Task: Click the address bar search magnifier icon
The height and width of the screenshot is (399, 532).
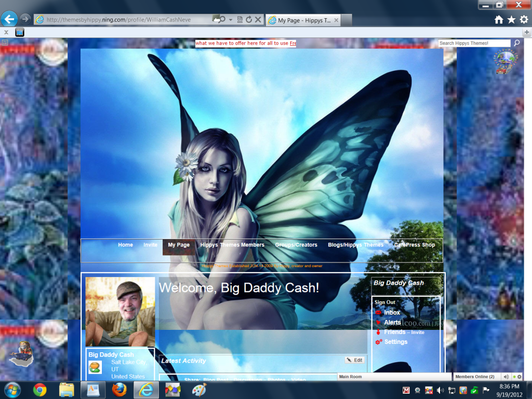Action: 222,19
